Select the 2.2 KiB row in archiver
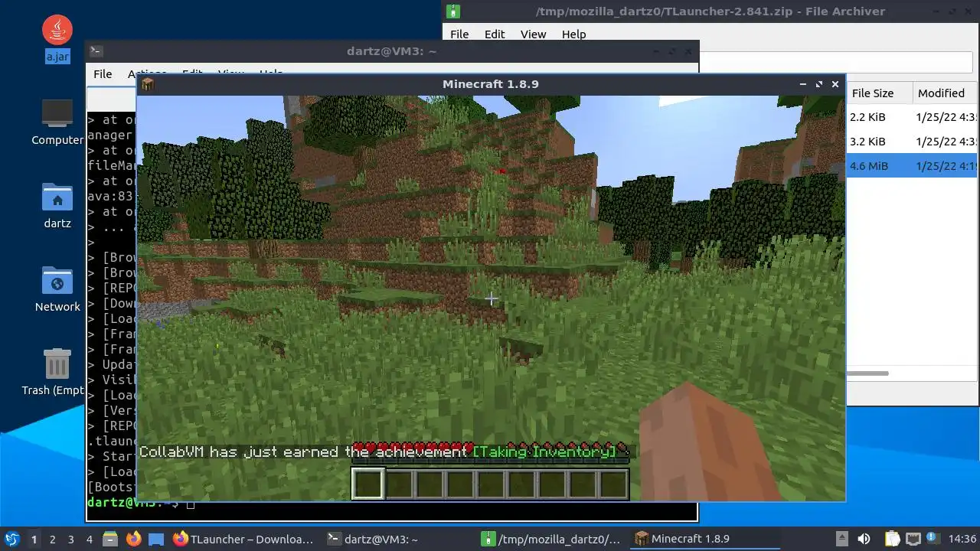 point(911,117)
